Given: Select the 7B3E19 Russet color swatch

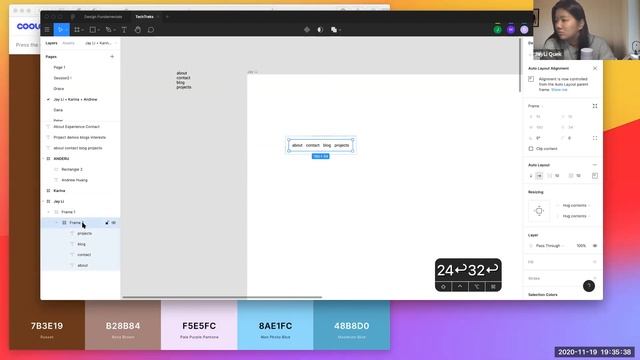Looking at the screenshot, I should 47,325.
